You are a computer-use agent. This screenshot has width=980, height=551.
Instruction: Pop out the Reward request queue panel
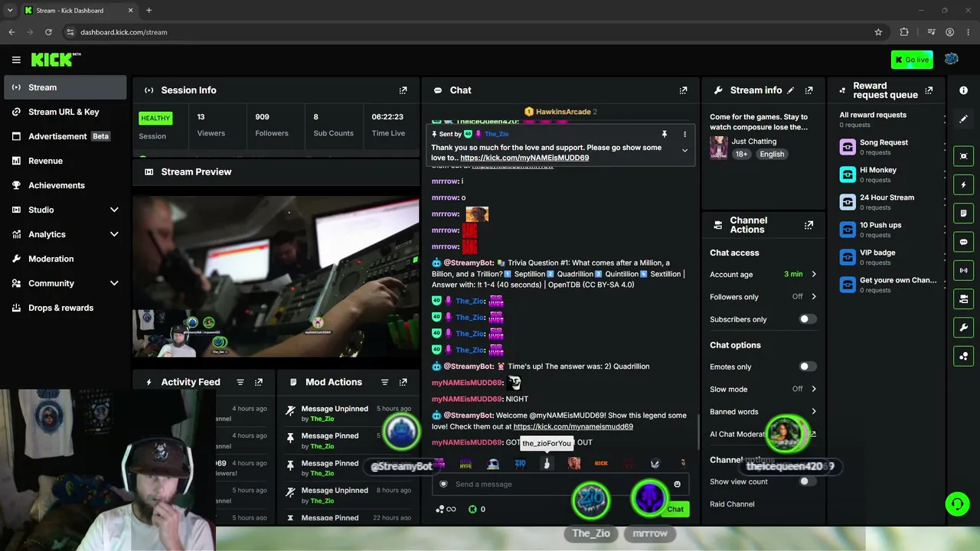929,90
